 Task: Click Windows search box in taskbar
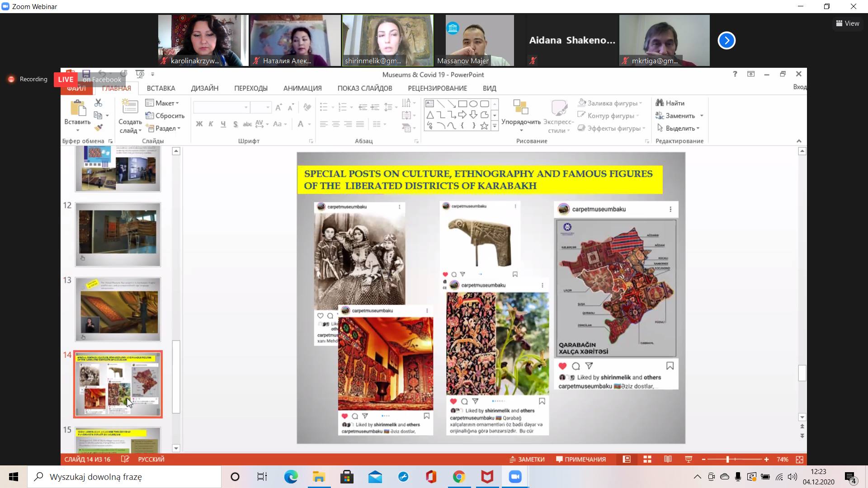[124, 477]
